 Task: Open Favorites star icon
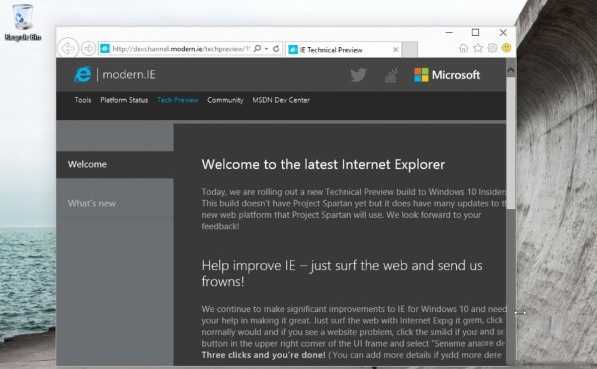click(478, 48)
